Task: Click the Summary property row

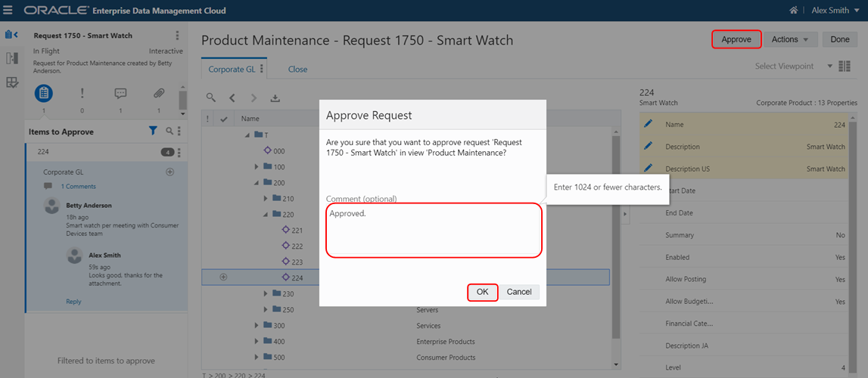Action: click(x=744, y=235)
